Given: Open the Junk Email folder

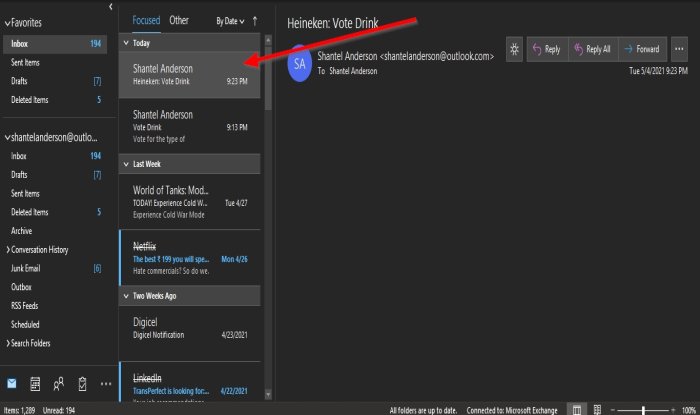Looking at the screenshot, I should [55, 269].
